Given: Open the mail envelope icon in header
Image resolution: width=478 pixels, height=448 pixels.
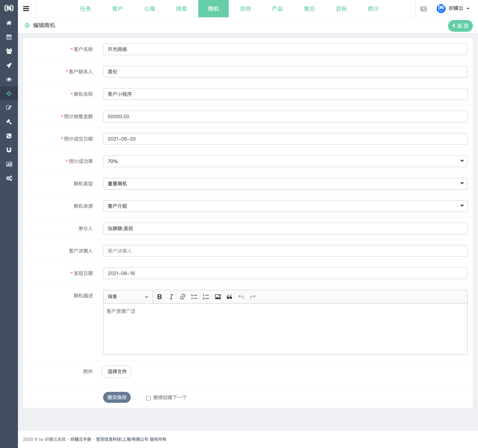Looking at the screenshot, I should click(423, 9).
